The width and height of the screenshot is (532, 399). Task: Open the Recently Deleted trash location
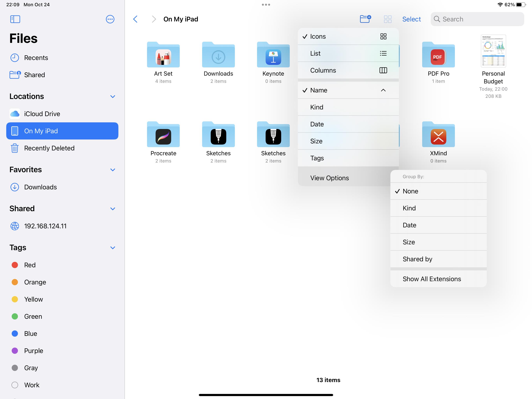pyautogui.click(x=49, y=148)
